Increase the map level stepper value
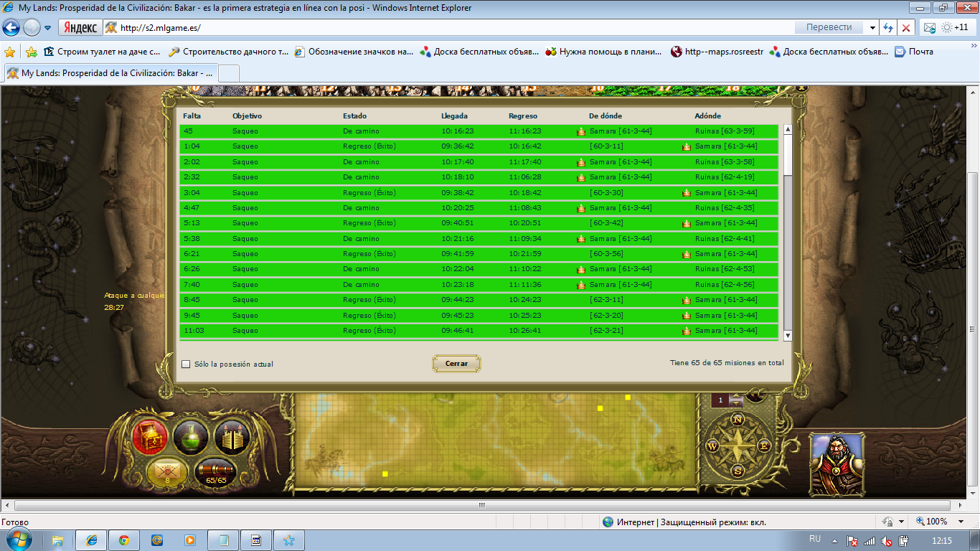980x551 pixels. pos(736,396)
